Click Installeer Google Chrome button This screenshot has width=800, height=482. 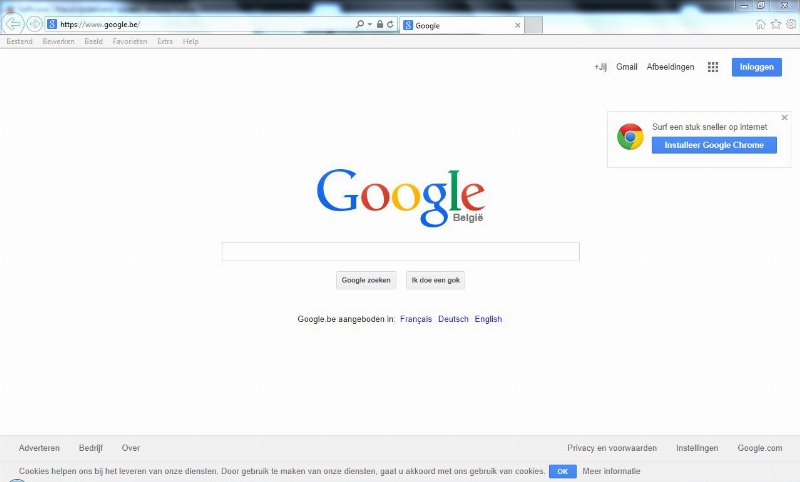tap(714, 145)
